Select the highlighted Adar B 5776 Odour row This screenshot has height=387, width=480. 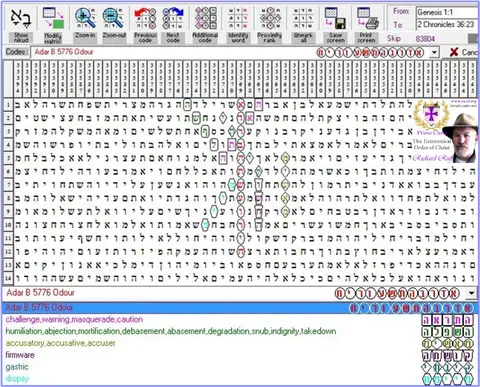[240, 308]
